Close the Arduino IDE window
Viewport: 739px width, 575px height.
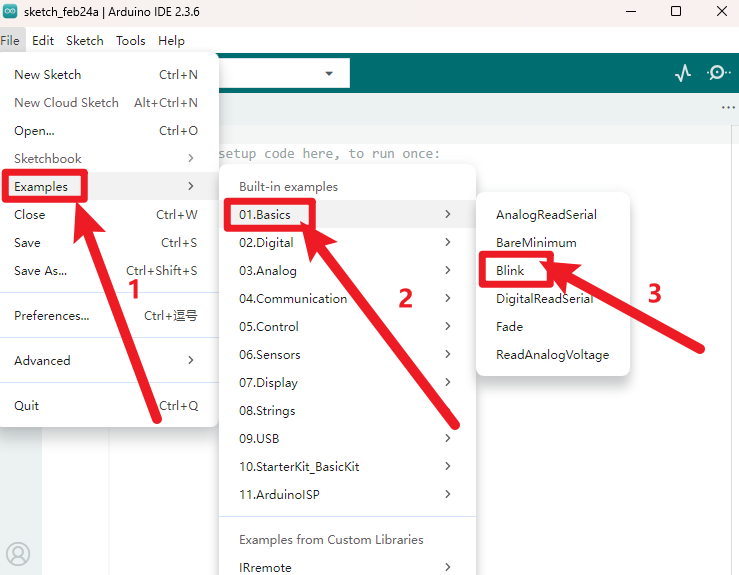(x=722, y=11)
